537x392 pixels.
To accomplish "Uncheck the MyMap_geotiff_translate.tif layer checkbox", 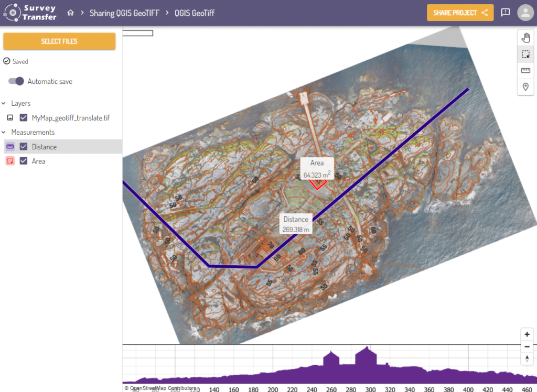I will point(24,118).
